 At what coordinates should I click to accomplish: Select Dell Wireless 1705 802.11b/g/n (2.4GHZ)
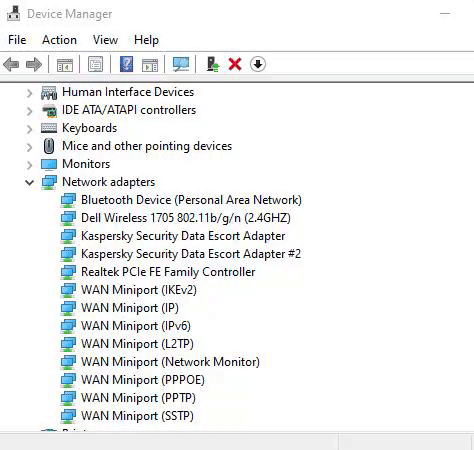(x=186, y=218)
